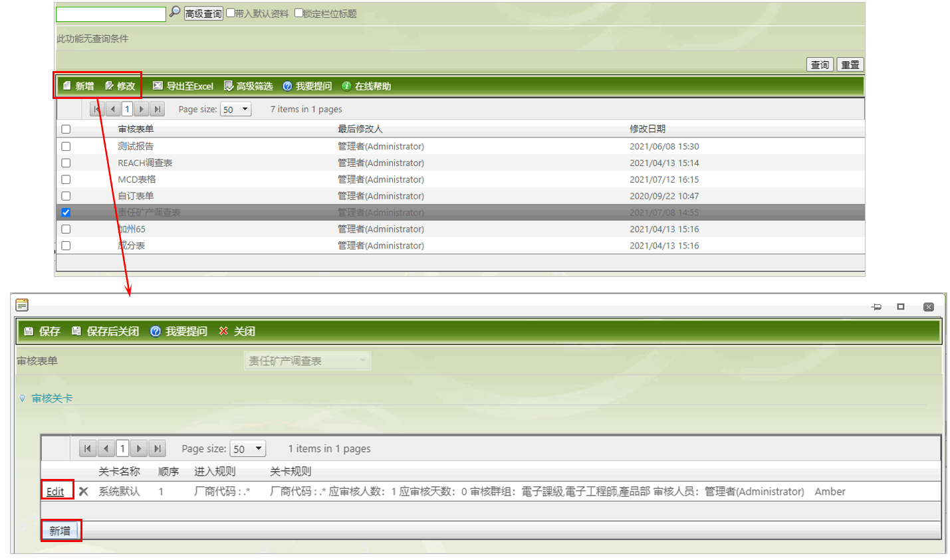Image resolution: width=950 pixels, height=560 pixels.
Task: Close the dialog window via X
Action: coord(929,307)
